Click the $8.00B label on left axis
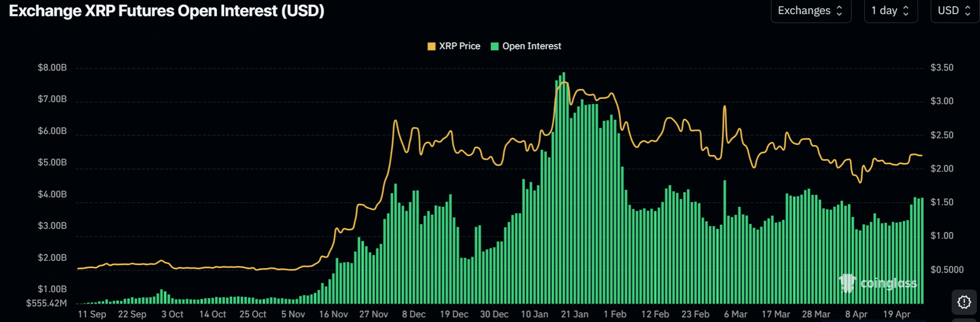This screenshot has height=322, width=980. pos(52,68)
